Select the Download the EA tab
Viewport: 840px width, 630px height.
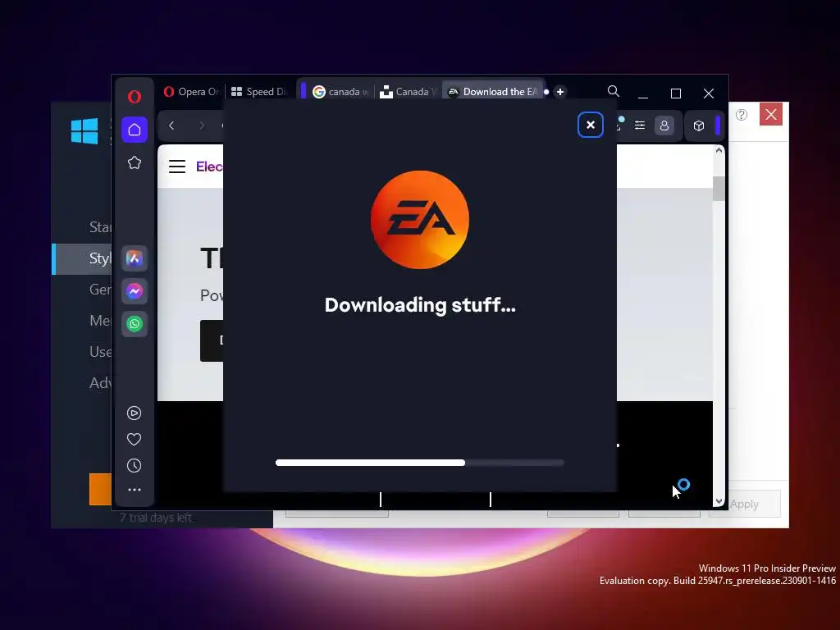tap(493, 92)
